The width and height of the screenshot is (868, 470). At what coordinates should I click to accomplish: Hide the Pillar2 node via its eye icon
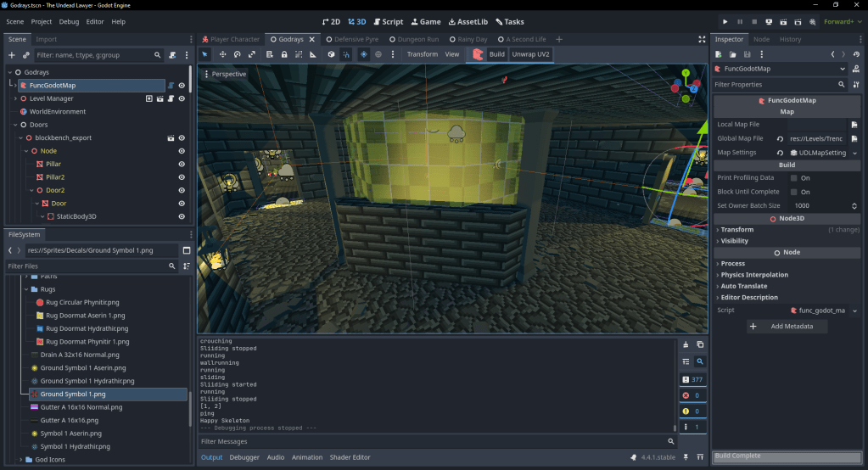pos(182,177)
